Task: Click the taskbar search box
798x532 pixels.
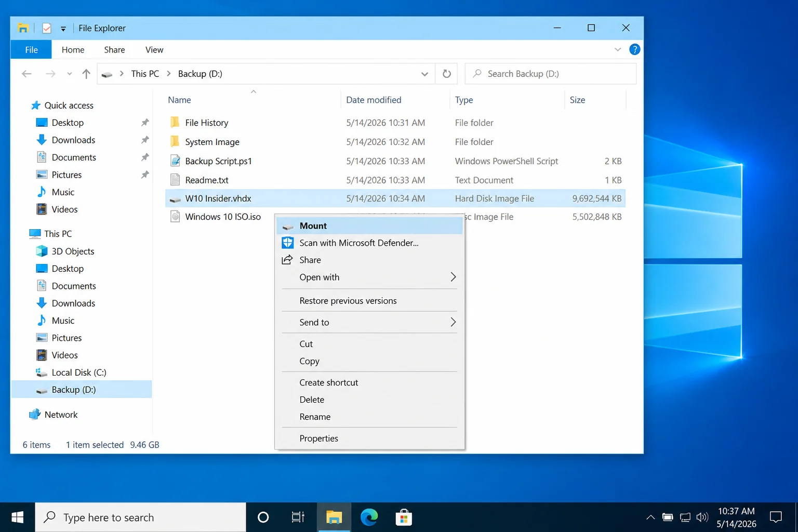Action: pos(140,517)
